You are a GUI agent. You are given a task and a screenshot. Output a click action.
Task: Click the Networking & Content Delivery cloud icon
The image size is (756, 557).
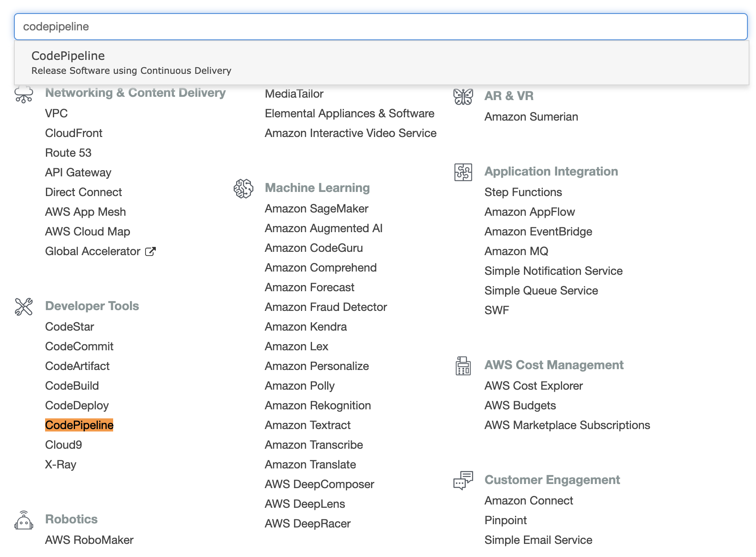(x=24, y=94)
